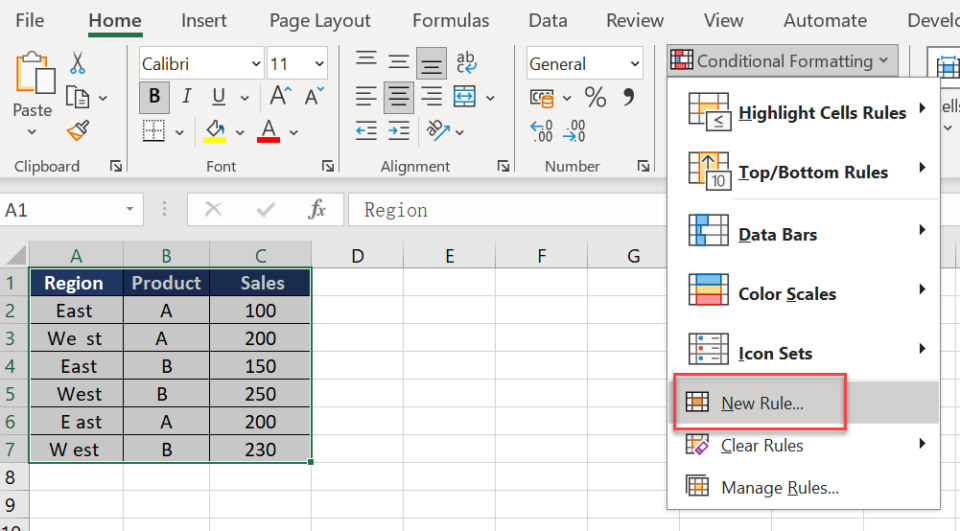Image resolution: width=960 pixels, height=531 pixels.
Task: Open the Page Layout ribbon tab
Action: pos(320,21)
